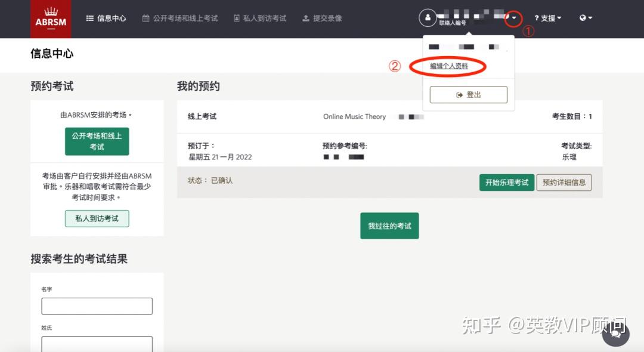
Task: Click the globe language icon
Action: coord(582,17)
